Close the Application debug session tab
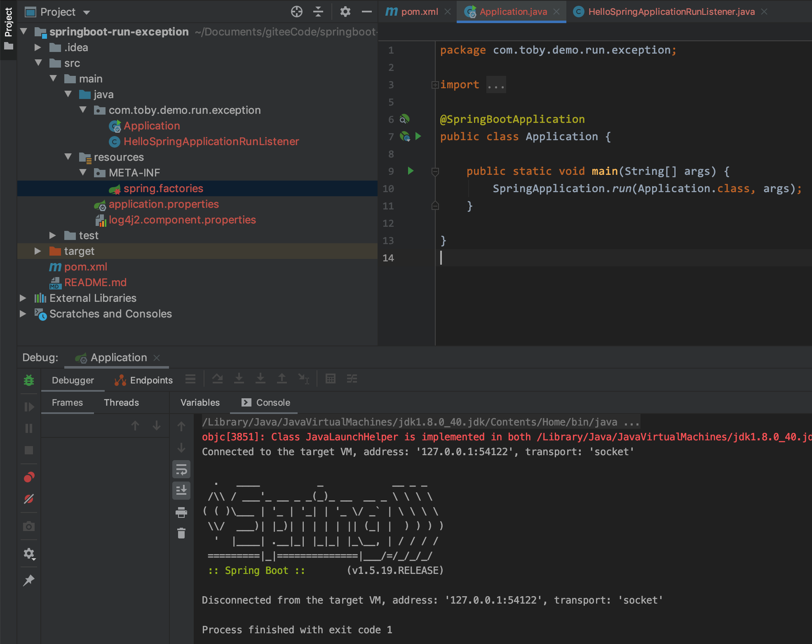 pyautogui.click(x=157, y=357)
